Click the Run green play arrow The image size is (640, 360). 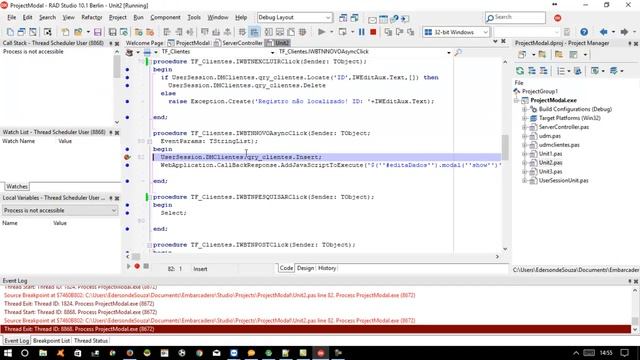pyautogui.click(x=322, y=32)
